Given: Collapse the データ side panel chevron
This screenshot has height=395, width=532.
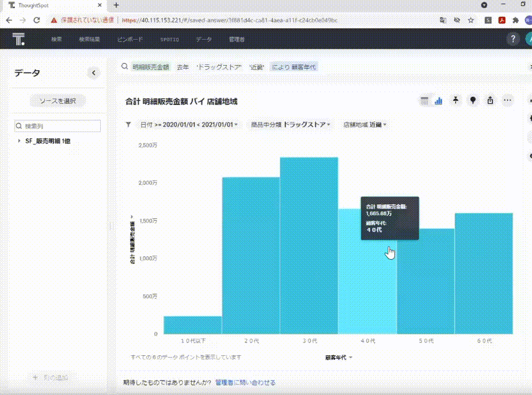Looking at the screenshot, I should click(94, 73).
